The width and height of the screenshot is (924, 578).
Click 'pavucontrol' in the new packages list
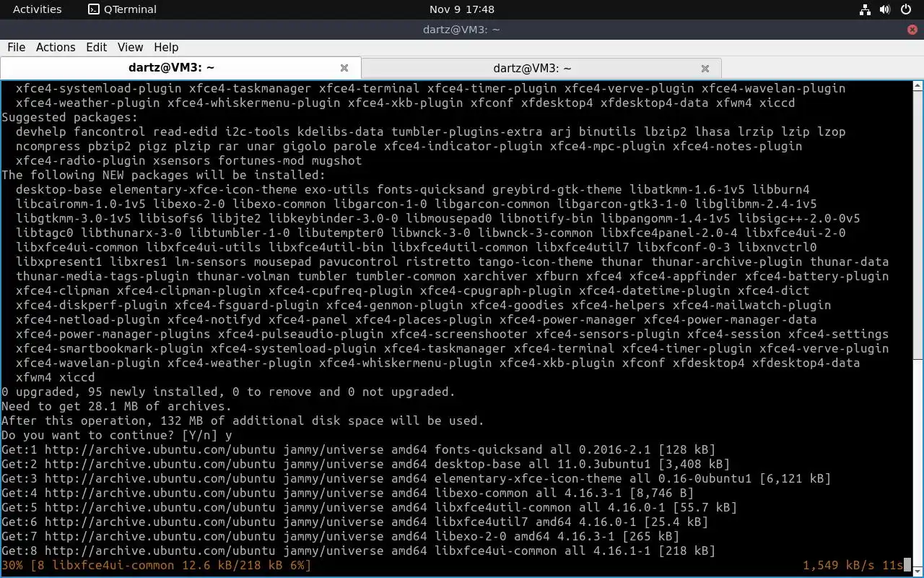[x=358, y=262]
